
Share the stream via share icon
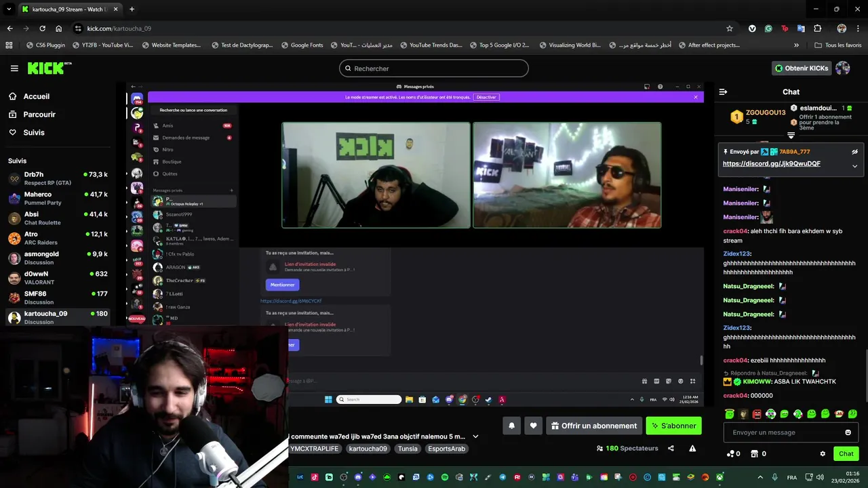[x=671, y=448]
